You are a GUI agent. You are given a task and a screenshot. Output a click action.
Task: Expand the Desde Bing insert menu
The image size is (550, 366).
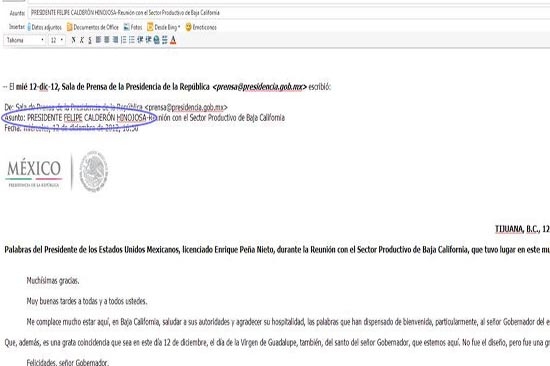pyautogui.click(x=165, y=27)
